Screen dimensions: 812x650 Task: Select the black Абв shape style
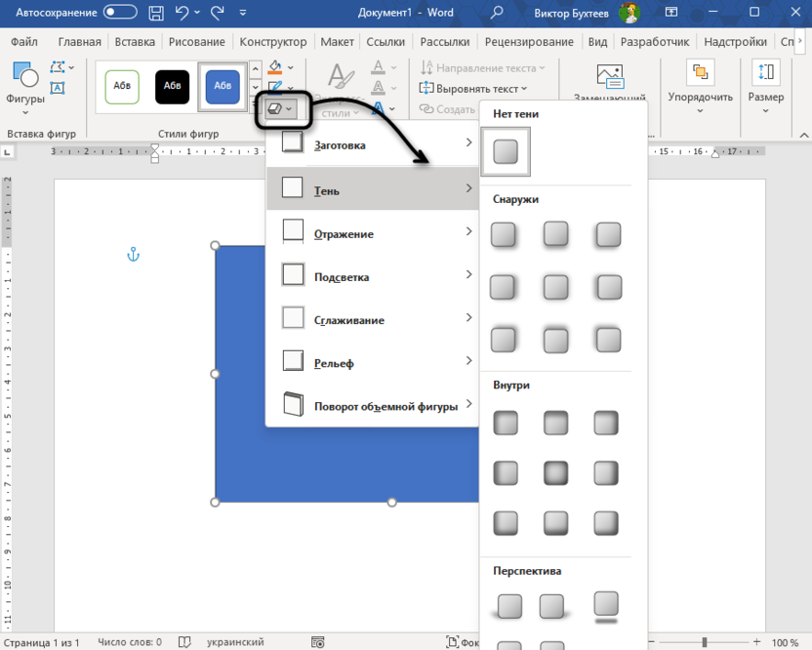(173, 86)
